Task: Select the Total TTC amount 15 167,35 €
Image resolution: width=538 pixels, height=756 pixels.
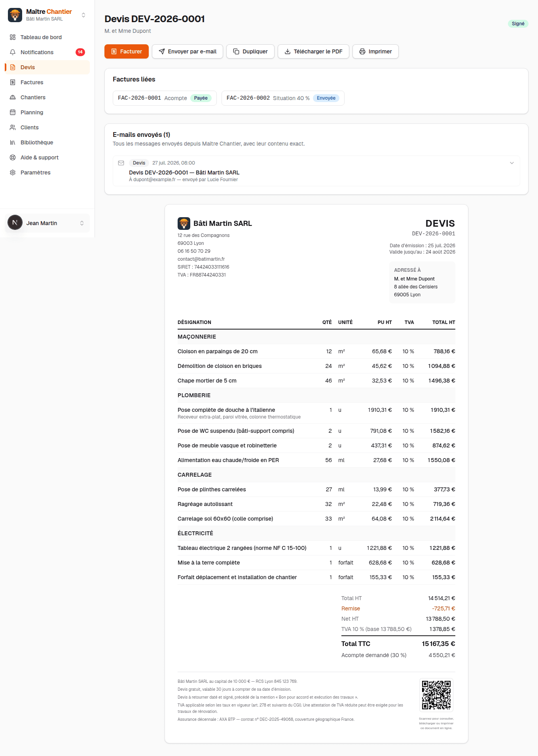Action: [x=438, y=644]
